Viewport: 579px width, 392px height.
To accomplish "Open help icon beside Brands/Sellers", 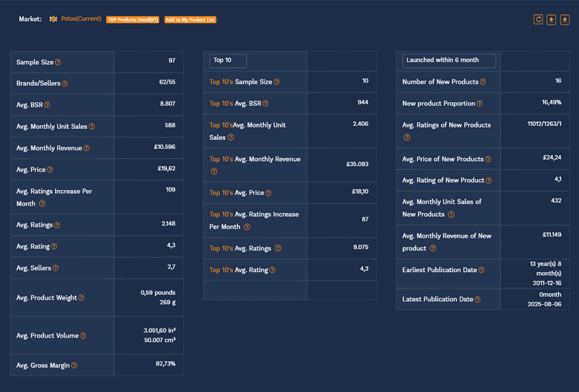I will [x=65, y=83].
